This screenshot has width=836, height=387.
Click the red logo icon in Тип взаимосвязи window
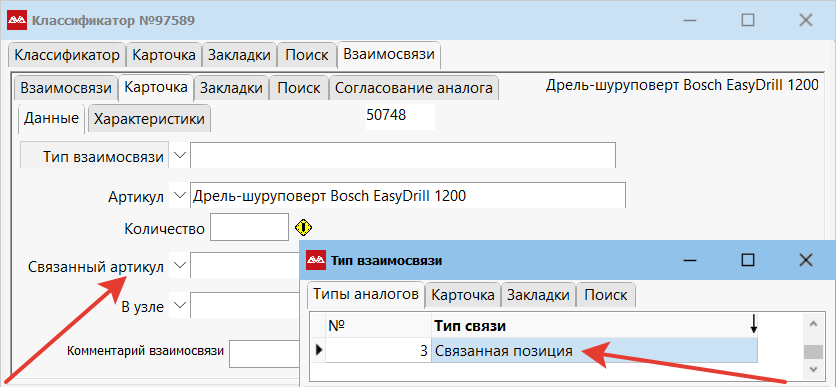point(316,260)
